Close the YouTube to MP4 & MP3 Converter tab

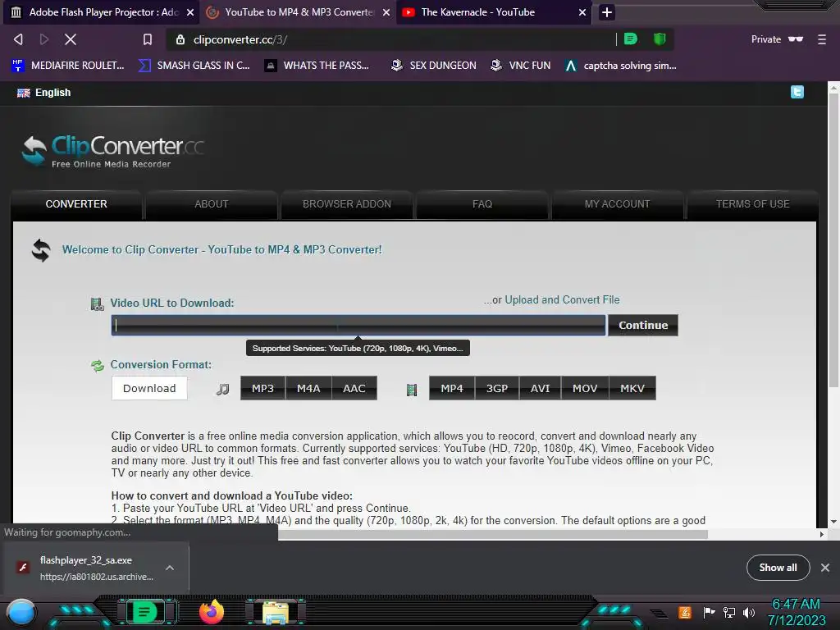[386, 12]
